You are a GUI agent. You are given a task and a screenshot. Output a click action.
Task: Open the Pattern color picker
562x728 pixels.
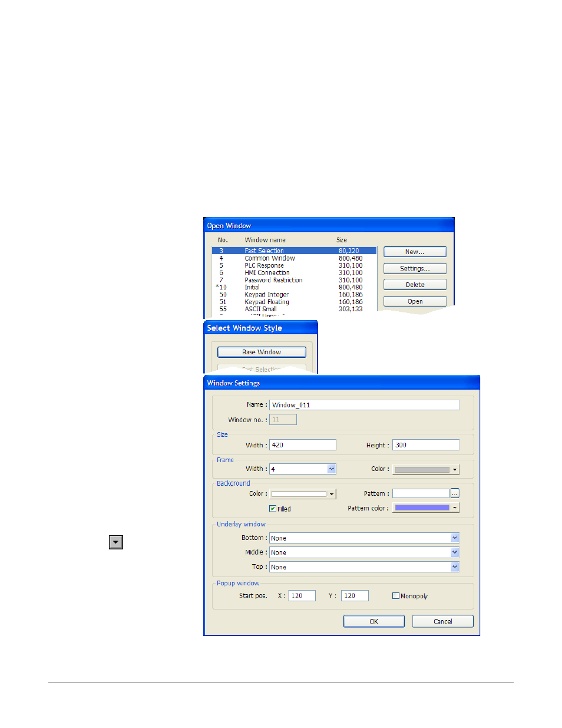[x=425, y=508]
